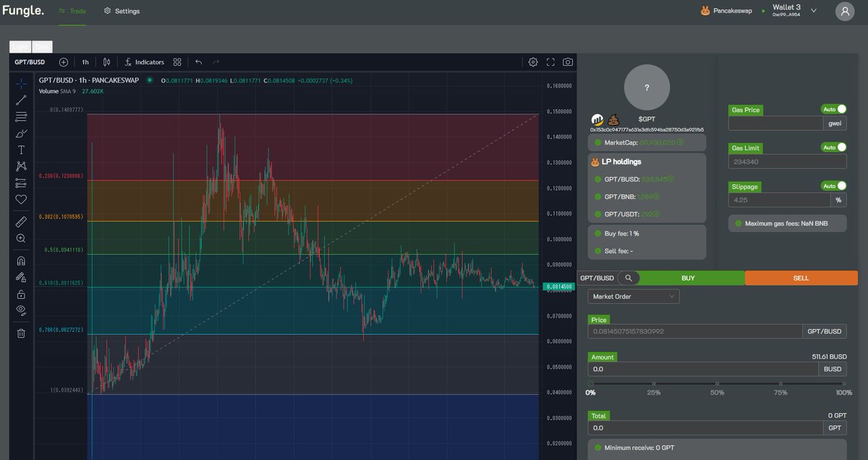Click the chart redo arrow
This screenshot has width=868, height=460.
pos(216,62)
